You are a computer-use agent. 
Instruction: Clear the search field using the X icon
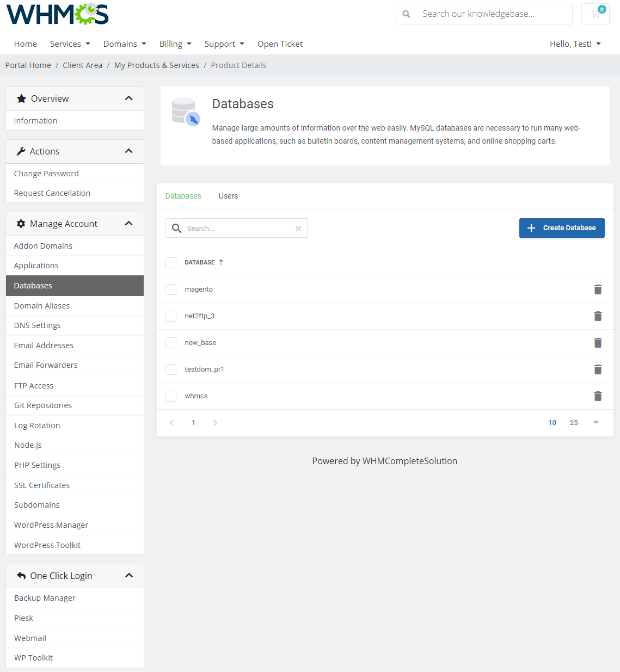[298, 228]
